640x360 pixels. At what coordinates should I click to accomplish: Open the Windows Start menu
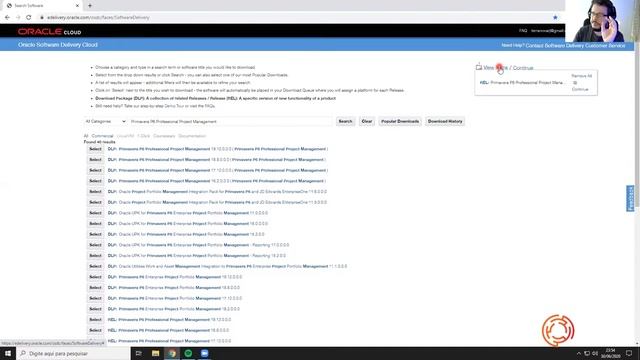coord(8,353)
